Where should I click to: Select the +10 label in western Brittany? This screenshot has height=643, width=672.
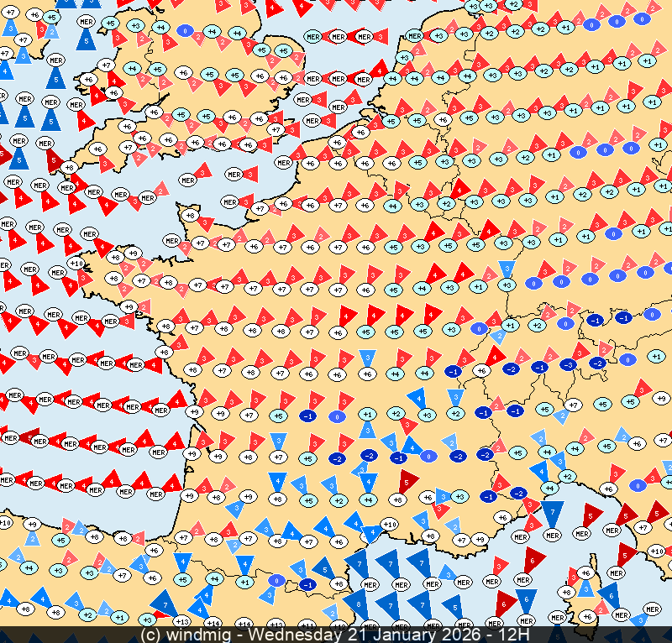pyautogui.click(x=75, y=264)
